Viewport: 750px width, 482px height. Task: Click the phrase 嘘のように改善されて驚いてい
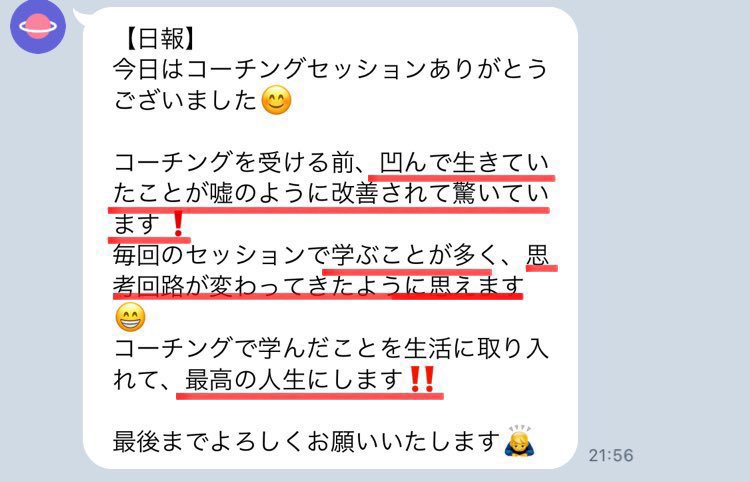pos(379,194)
